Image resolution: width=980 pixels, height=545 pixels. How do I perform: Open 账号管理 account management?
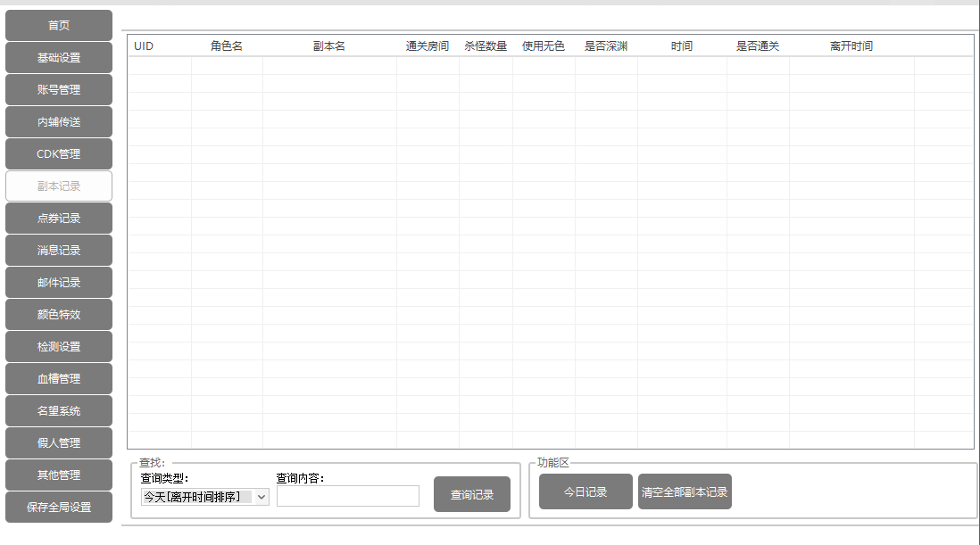[x=59, y=90]
